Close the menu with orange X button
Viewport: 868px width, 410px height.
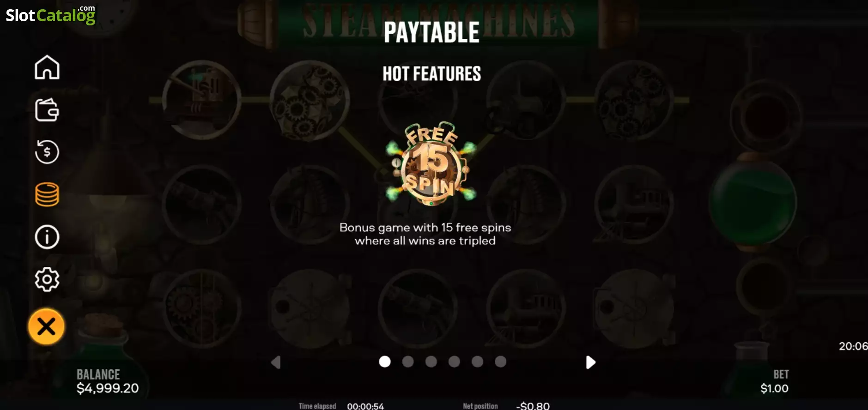tap(46, 326)
